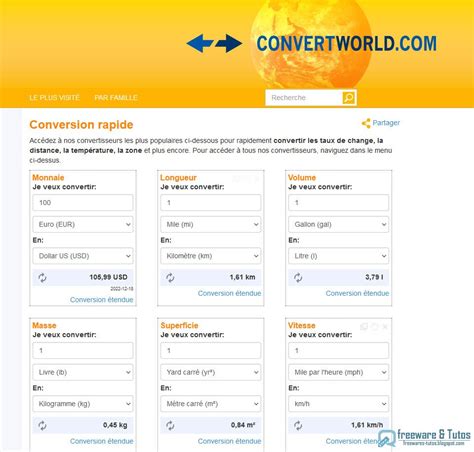Screen dimensions: 474x452
Task: Open the PAR FAMILLE menu
Action: [x=116, y=98]
